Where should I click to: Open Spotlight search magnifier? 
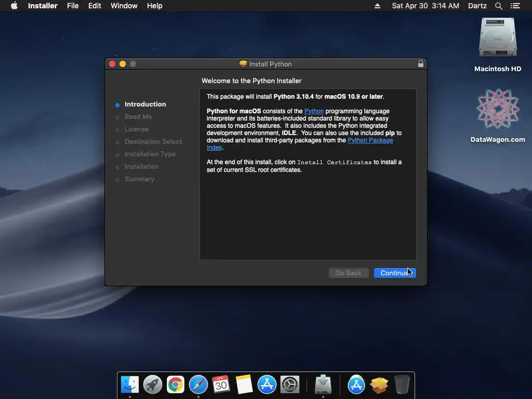(498, 6)
